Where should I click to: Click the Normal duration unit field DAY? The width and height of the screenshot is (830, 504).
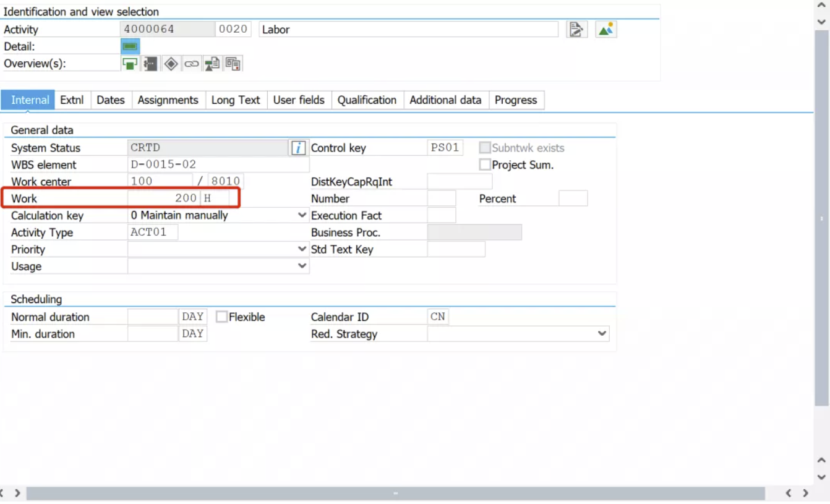tap(193, 317)
